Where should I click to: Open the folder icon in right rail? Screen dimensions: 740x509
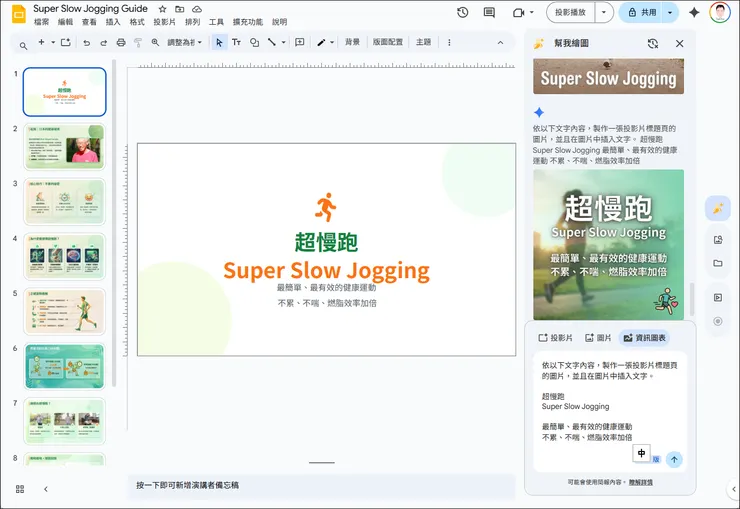pyautogui.click(x=718, y=263)
